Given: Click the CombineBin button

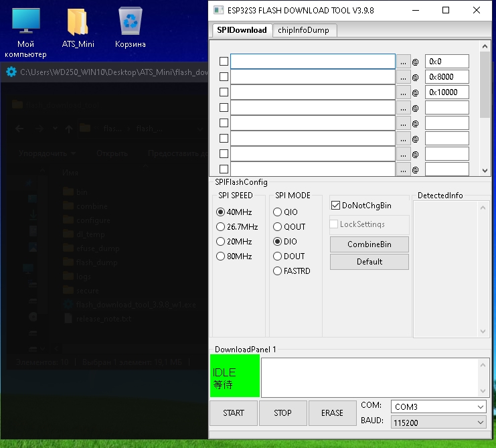Looking at the screenshot, I should click(x=369, y=244).
